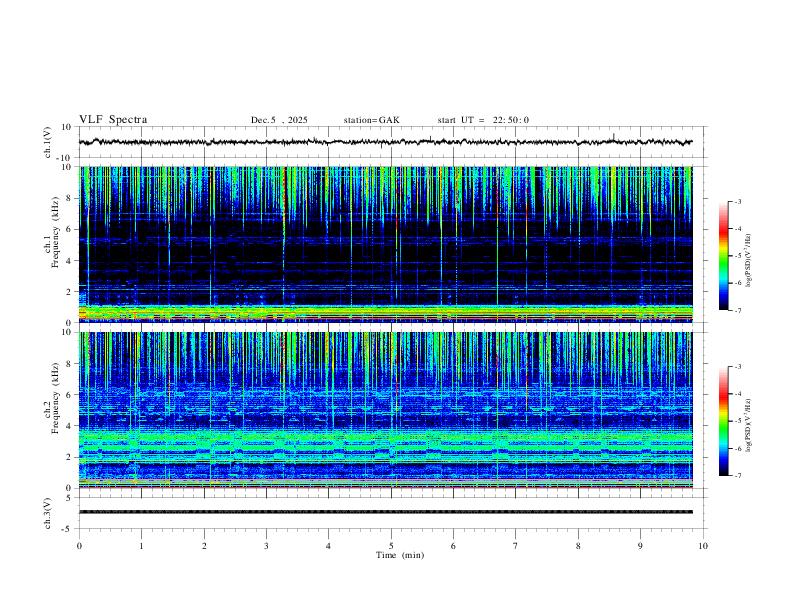Screen dimensions: 792x612
Task: Click the ch.1 PSD color bar
Action: click(x=724, y=256)
